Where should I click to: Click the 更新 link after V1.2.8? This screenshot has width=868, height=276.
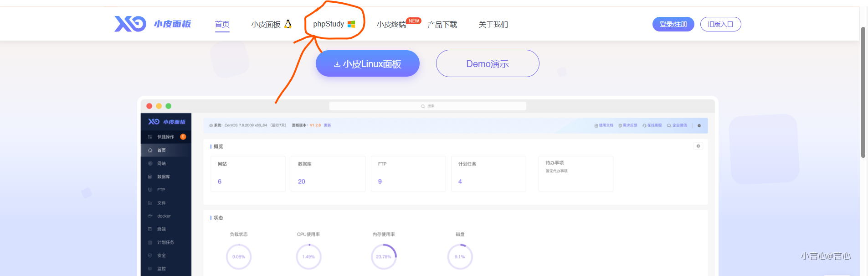tap(327, 125)
